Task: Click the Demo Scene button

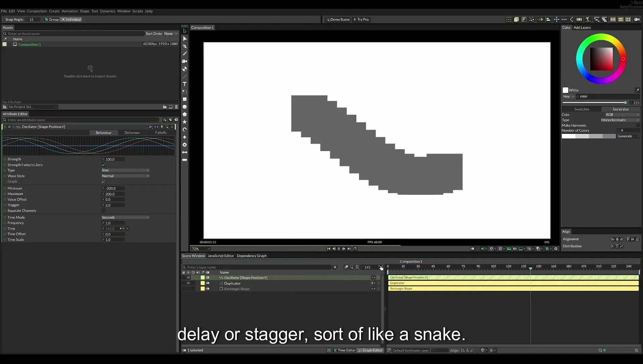Action: click(x=338, y=19)
